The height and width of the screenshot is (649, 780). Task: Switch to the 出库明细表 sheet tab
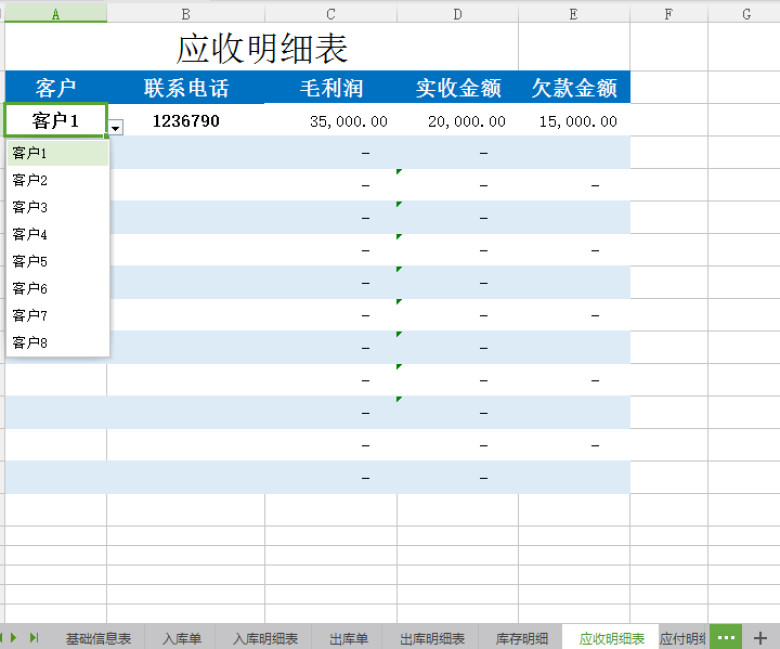coord(432,638)
